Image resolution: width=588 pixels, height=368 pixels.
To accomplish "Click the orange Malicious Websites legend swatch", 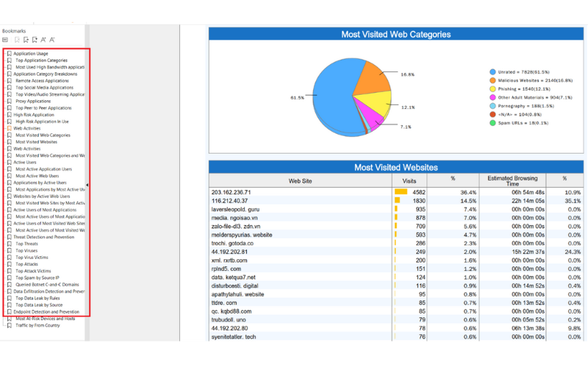I will 492,80.
